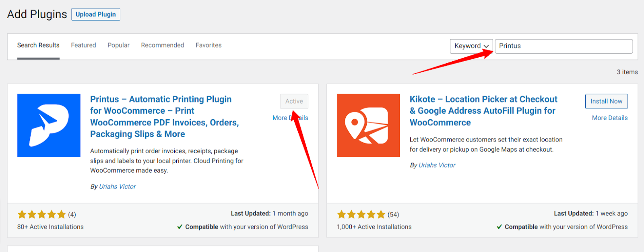644x252 pixels.
Task: Click Uriahs Victor author link under Kikote
Action: pos(437,165)
